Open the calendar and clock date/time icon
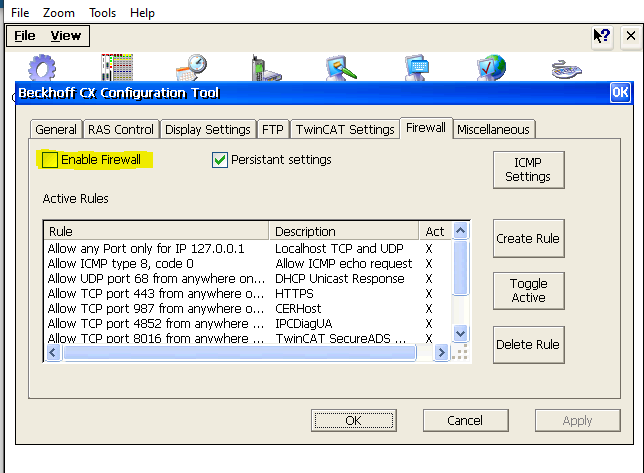This screenshot has width=644, height=473. [x=191, y=68]
